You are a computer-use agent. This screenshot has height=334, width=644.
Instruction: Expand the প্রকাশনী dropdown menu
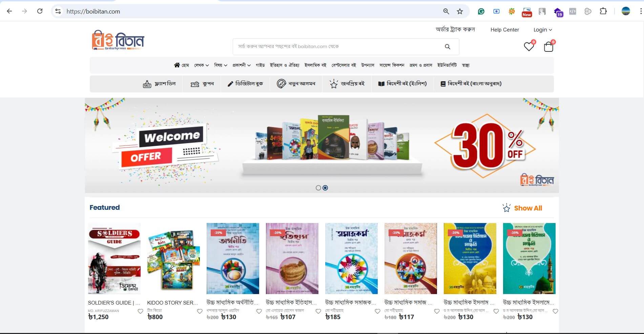tap(242, 65)
